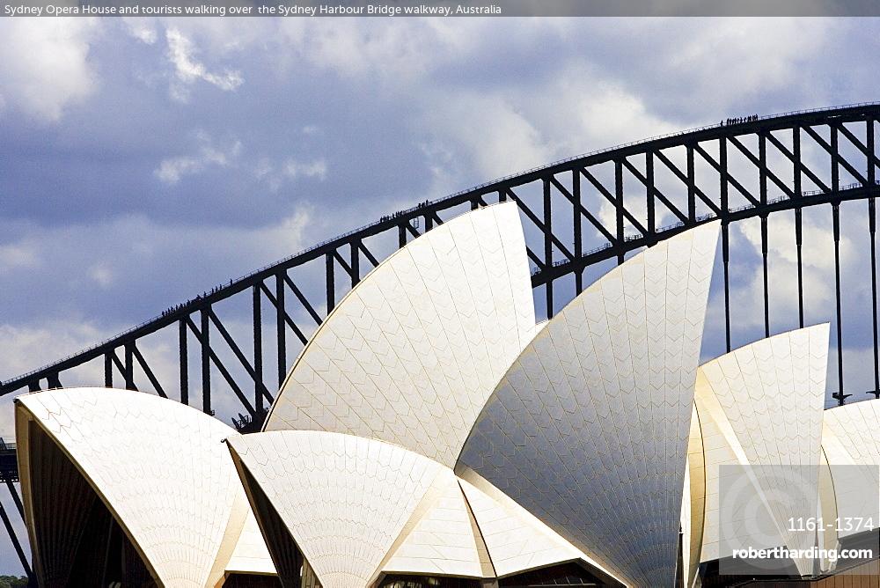Click the image number "1161-1374"
This screenshot has height=588, width=880.
tap(831, 525)
